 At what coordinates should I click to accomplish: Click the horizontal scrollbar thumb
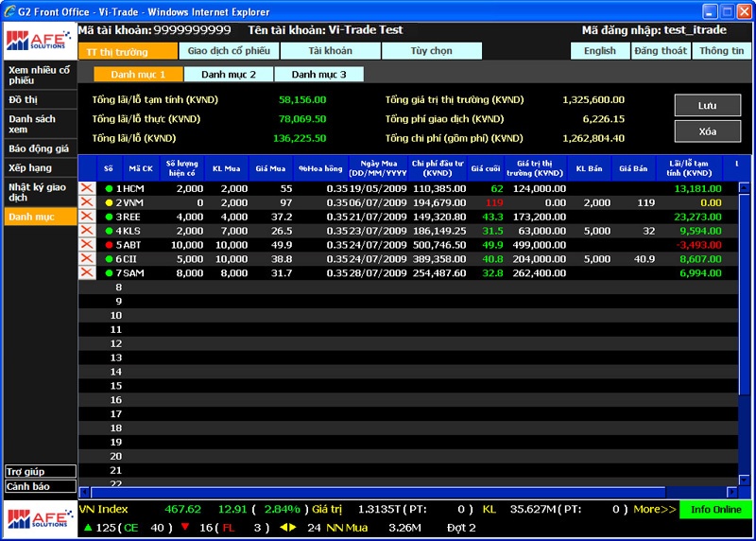point(379,492)
